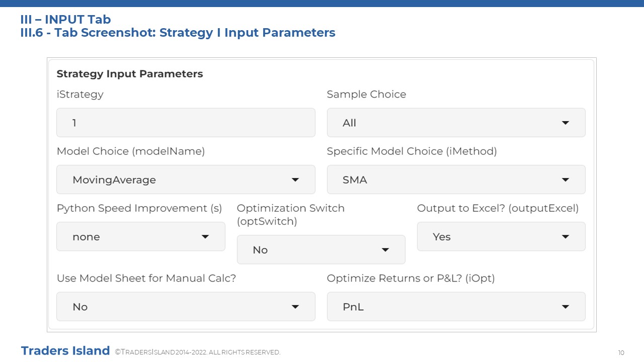This screenshot has height=362, width=644.
Task: Open the Model Choice dropdown showing MovingAverage
Action: tap(186, 179)
